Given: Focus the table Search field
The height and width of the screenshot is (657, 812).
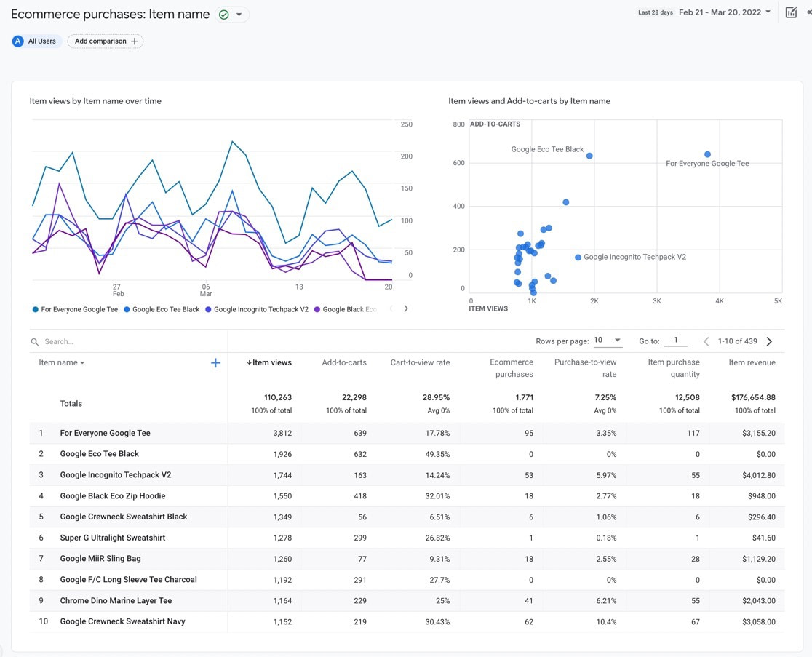Looking at the screenshot, I should tap(129, 342).
